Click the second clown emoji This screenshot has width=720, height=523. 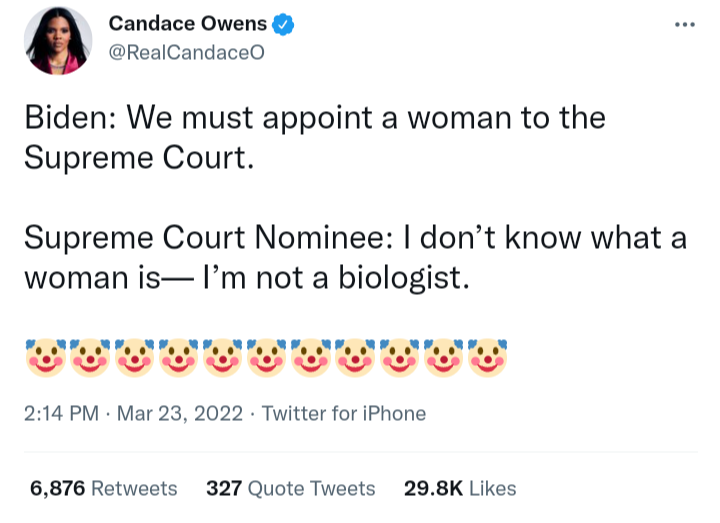point(88,355)
